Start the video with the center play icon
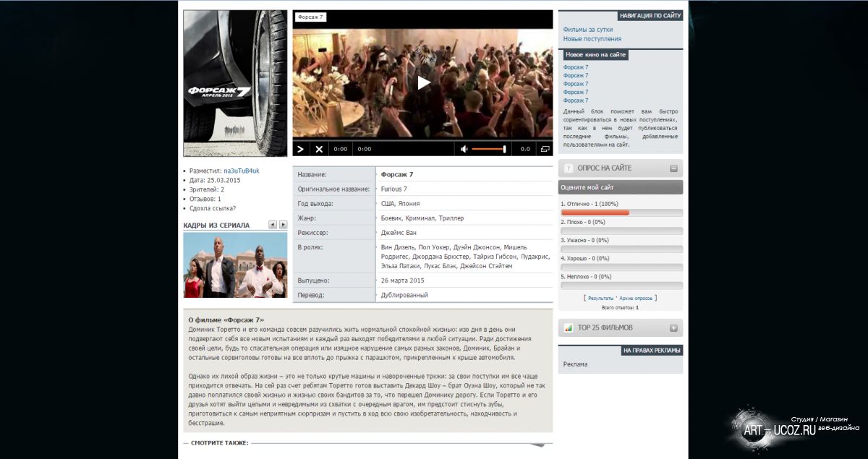The image size is (868, 459). pyautogui.click(x=424, y=82)
